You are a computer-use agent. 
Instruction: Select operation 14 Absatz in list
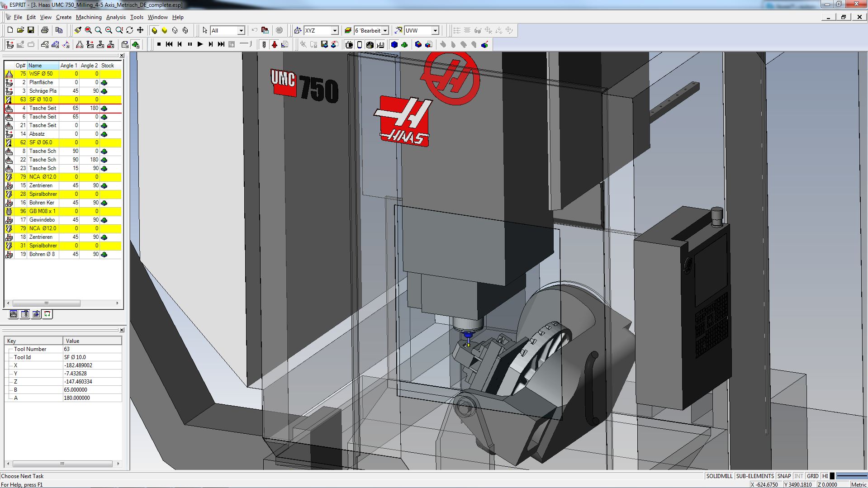[x=37, y=134]
